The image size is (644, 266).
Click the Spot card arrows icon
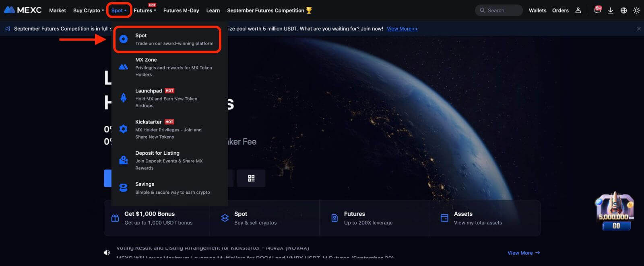pos(225,218)
